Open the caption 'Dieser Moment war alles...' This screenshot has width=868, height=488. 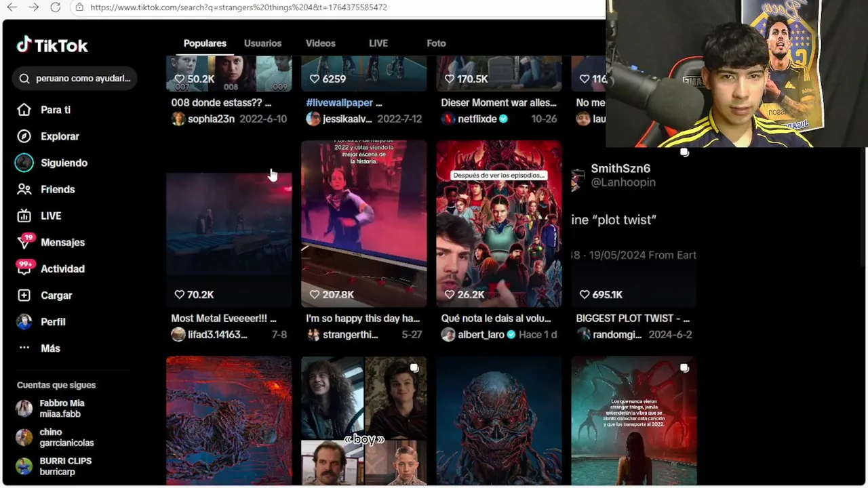tap(498, 102)
